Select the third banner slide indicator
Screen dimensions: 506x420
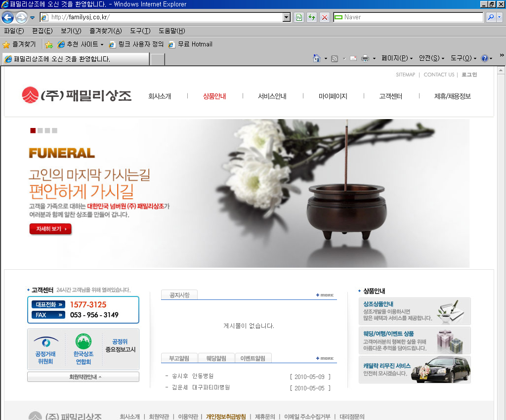click(47, 130)
